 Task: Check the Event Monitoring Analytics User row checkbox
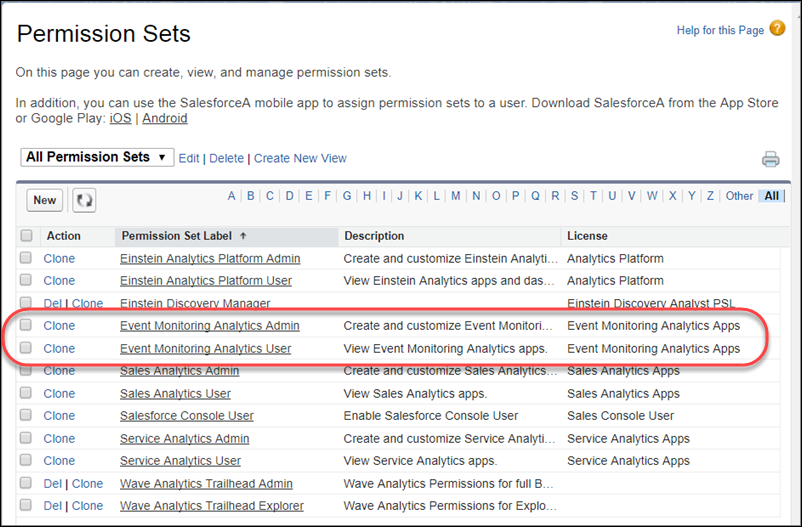click(26, 348)
